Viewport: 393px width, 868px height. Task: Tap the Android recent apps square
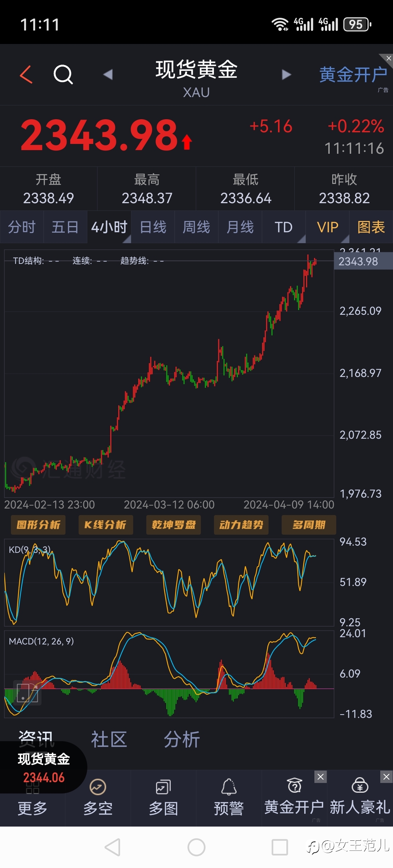click(280, 847)
